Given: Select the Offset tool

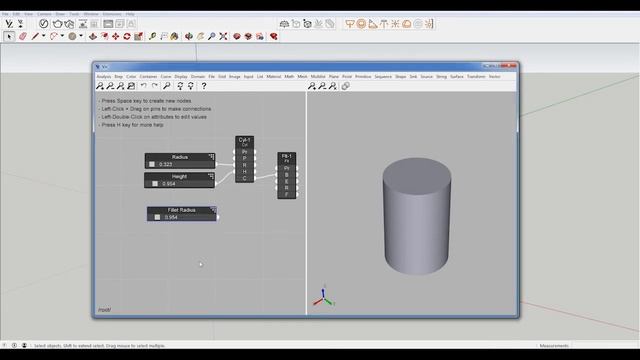Looking at the screenshot, I should pos(104,37).
